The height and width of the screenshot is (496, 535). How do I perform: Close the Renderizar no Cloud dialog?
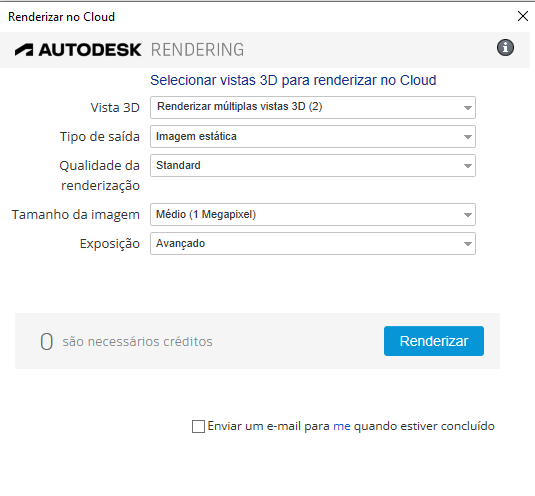coord(523,16)
